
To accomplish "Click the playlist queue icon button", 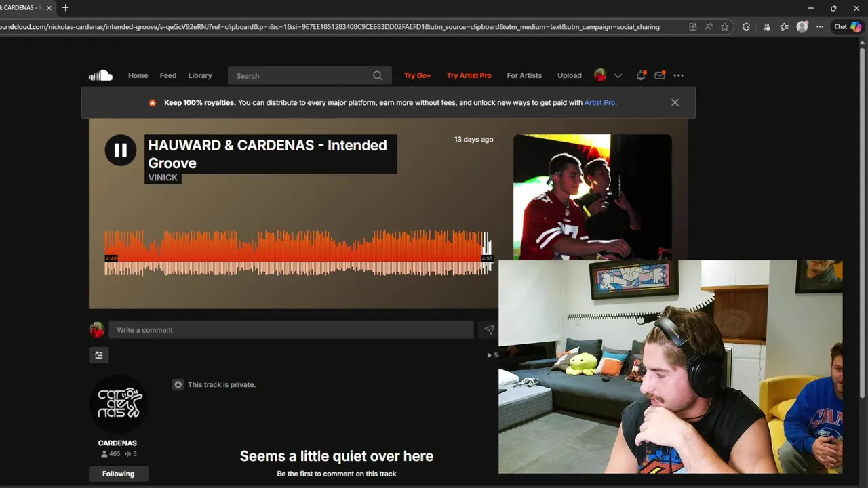I will point(98,354).
